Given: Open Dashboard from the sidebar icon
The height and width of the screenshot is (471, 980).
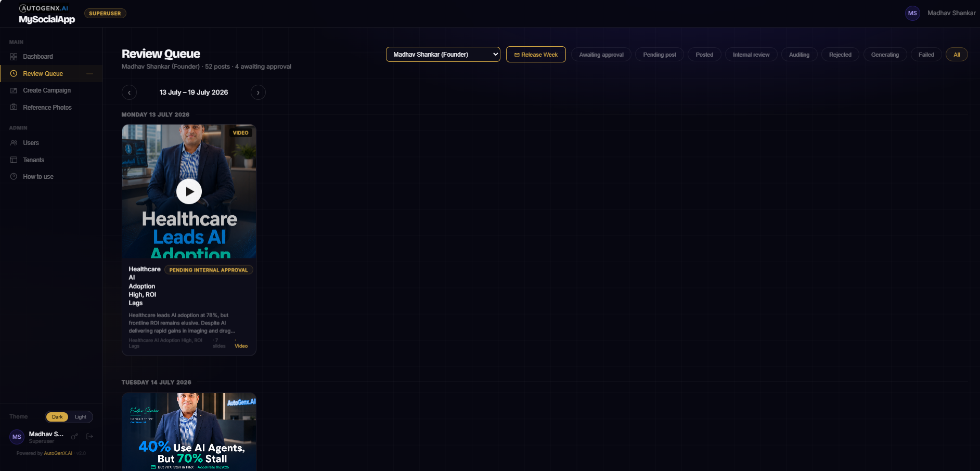Looking at the screenshot, I should pyautogui.click(x=14, y=57).
